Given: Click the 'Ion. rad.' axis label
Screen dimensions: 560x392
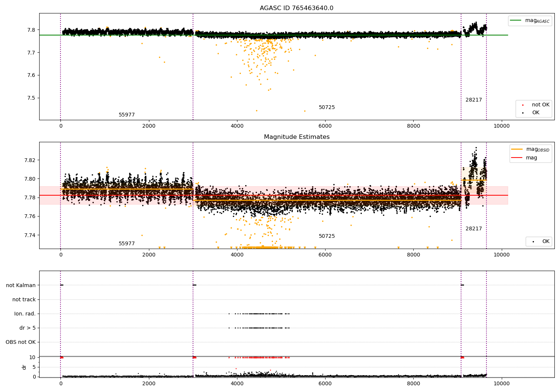Looking at the screenshot, I should pyautogui.click(x=25, y=314).
